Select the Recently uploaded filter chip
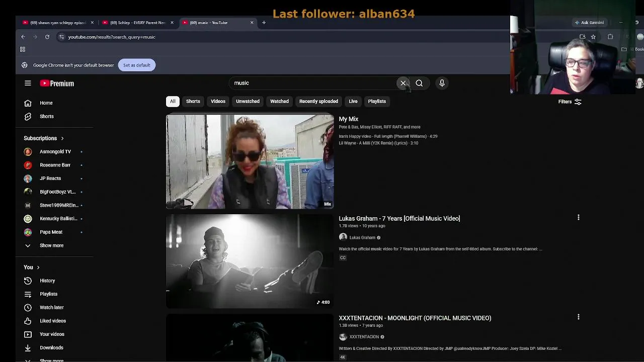 tap(318, 102)
